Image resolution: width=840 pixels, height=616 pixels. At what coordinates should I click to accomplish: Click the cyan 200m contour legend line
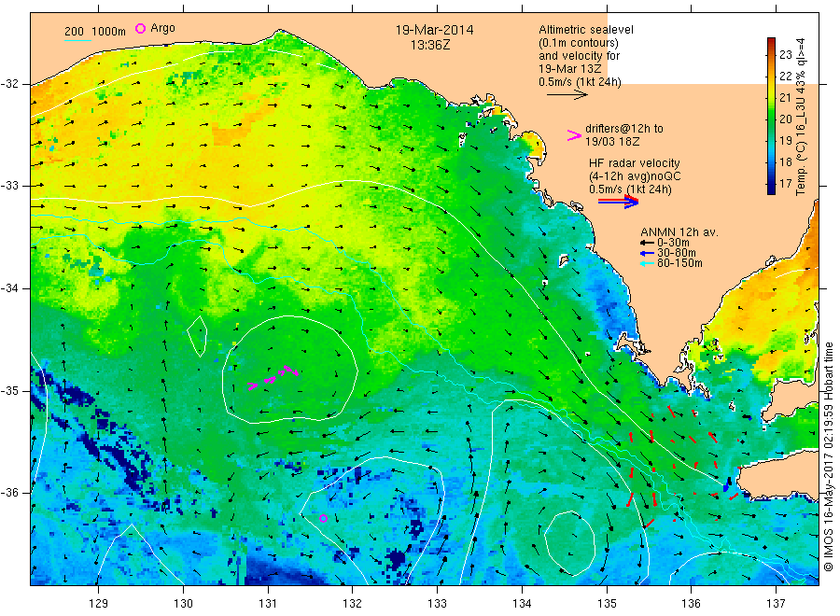(77, 40)
